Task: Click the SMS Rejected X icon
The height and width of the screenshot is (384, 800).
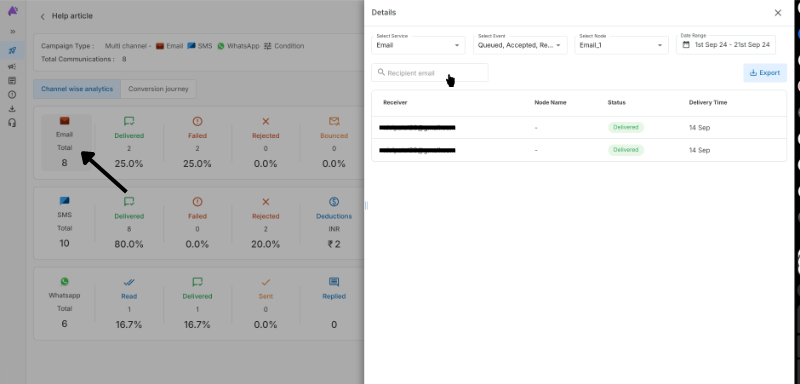Action: pyautogui.click(x=266, y=201)
